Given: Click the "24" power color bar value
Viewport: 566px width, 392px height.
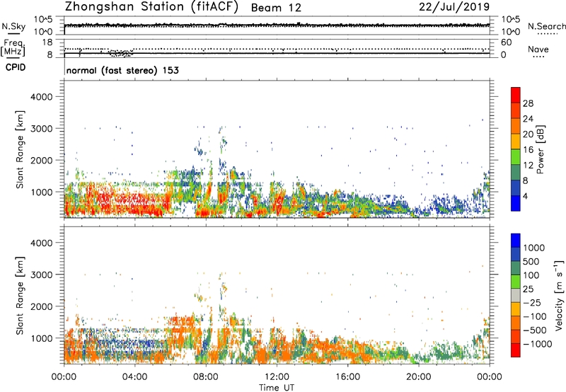Looking at the screenshot, I should point(528,119).
